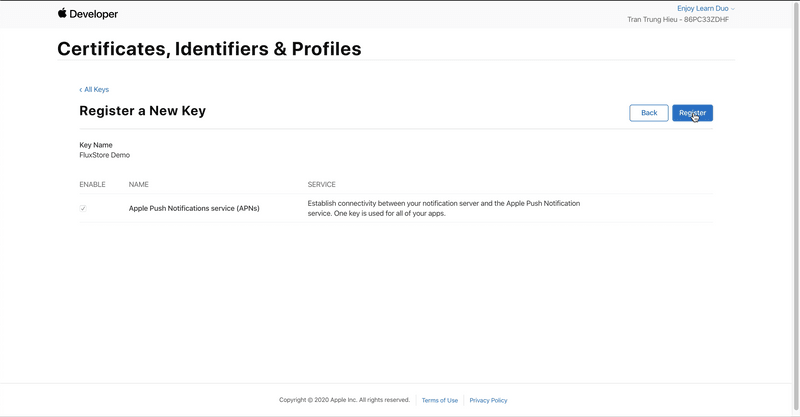Open the Privacy Policy link
Viewport: 800px width, 417px height.
tap(488, 401)
